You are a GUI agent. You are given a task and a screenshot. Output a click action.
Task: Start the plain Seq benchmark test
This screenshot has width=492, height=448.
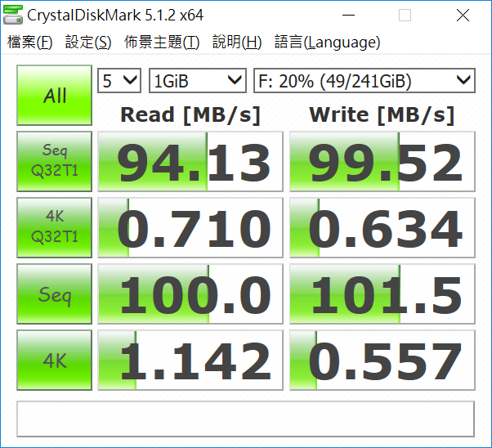coord(54,293)
